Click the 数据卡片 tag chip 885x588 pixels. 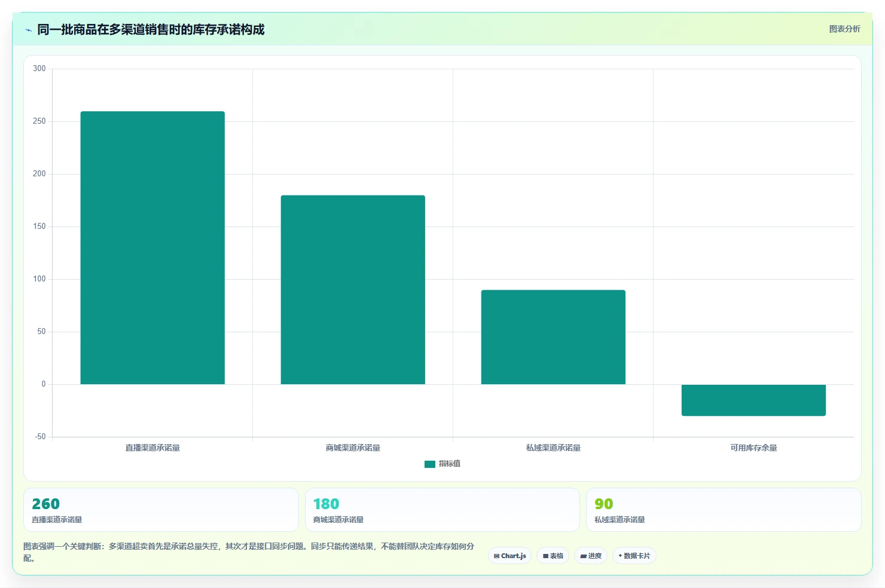[x=634, y=556]
